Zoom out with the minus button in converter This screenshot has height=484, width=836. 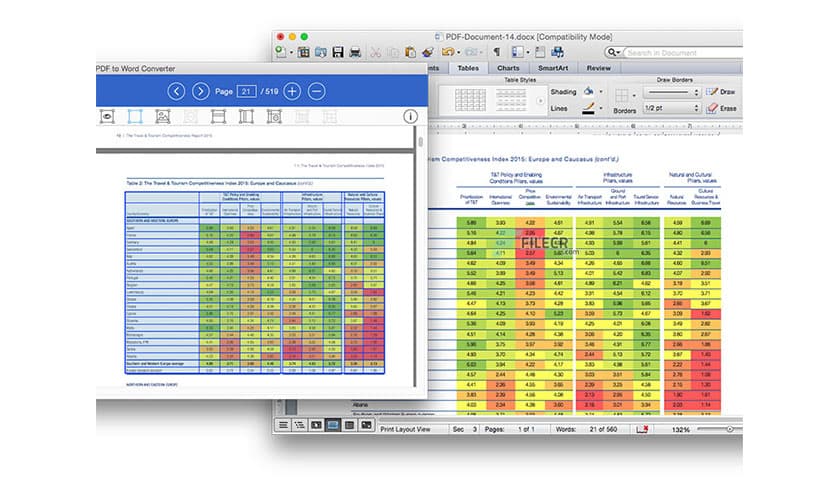(x=316, y=91)
